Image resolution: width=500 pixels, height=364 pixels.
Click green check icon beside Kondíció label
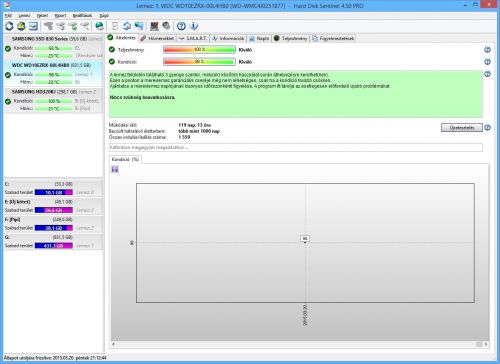click(112, 62)
